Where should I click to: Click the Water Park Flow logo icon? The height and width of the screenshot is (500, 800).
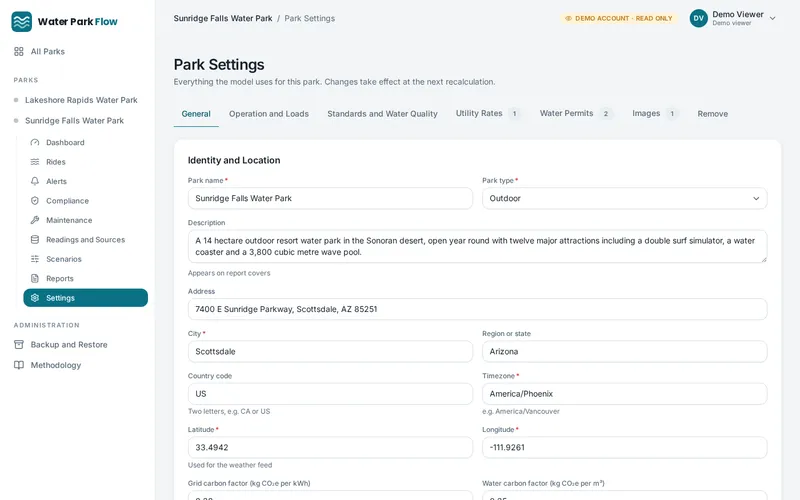pyautogui.click(x=21, y=21)
